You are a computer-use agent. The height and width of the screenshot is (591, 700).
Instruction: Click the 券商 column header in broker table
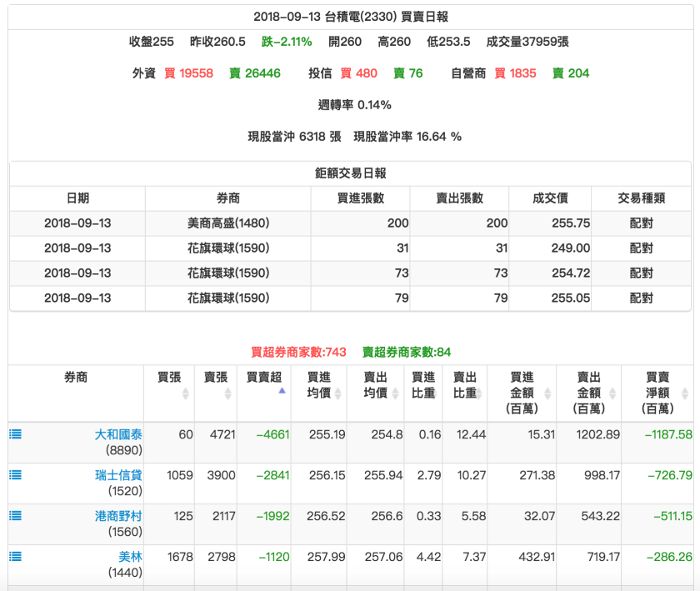[x=75, y=378]
